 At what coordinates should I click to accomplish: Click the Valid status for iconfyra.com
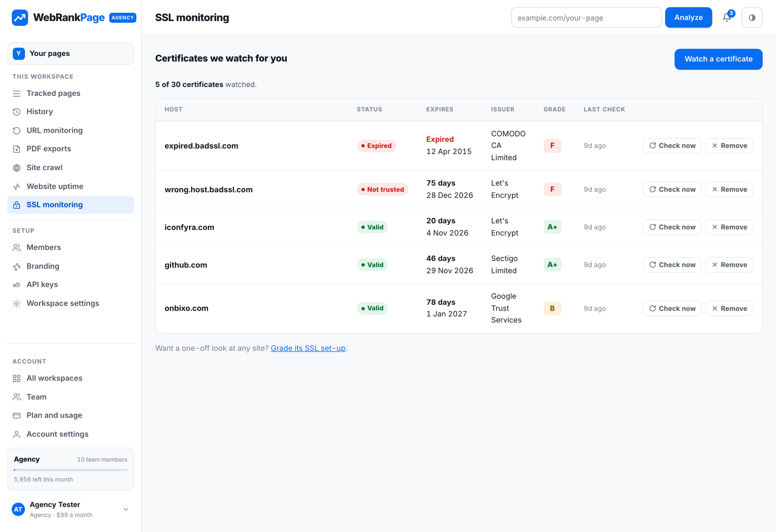(x=372, y=227)
